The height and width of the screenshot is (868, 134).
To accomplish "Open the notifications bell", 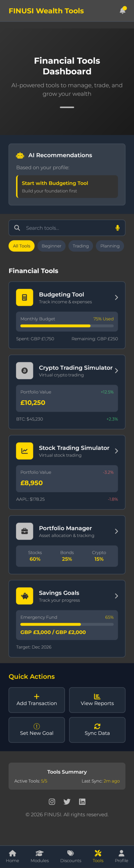I will 122,11.
